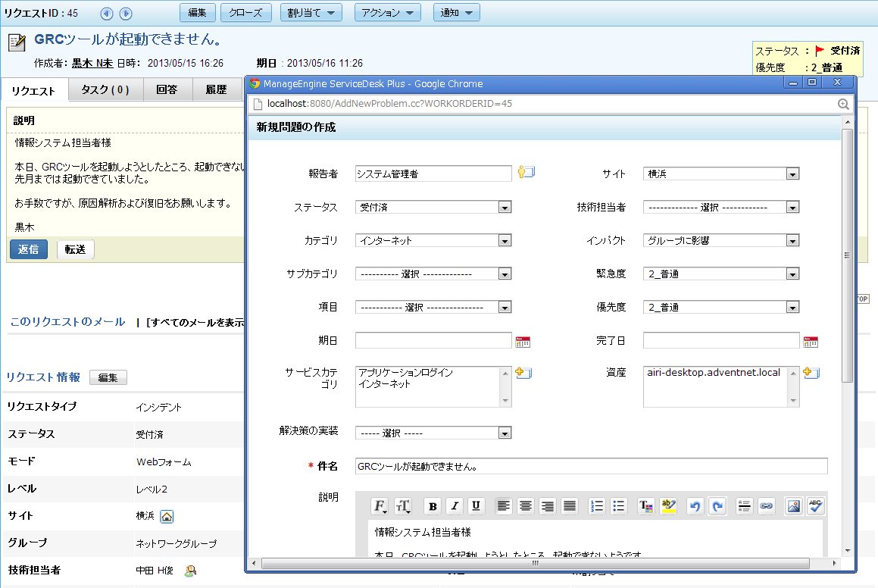The height and width of the screenshot is (588, 878).
Task: Open 優先度 dropdown in problem form
Action: click(721, 307)
